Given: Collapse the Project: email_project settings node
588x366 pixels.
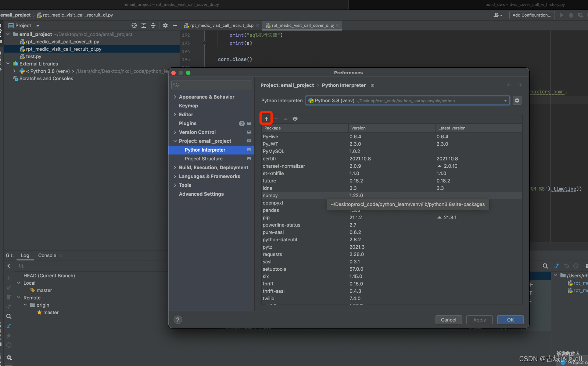Looking at the screenshot, I should pos(175,141).
